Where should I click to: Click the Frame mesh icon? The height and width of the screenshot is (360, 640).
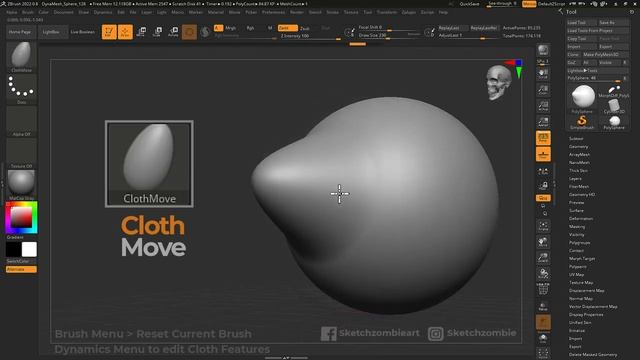[543, 226]
